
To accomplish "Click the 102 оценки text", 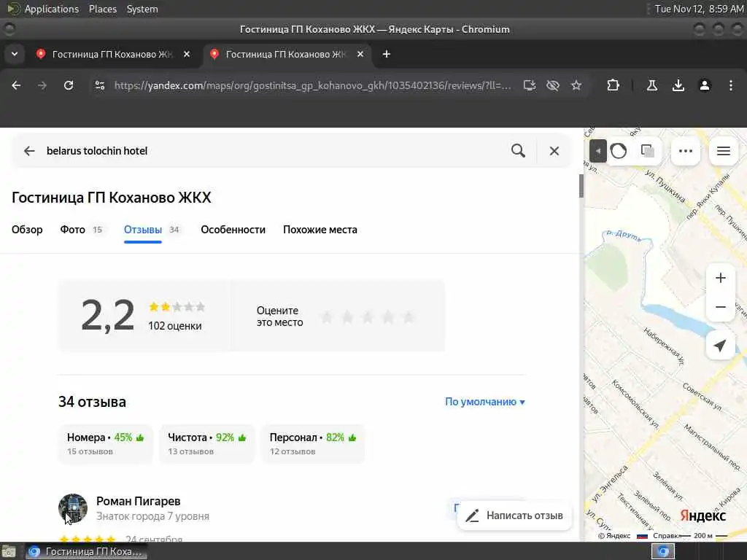I will click(x=175, y=326).
